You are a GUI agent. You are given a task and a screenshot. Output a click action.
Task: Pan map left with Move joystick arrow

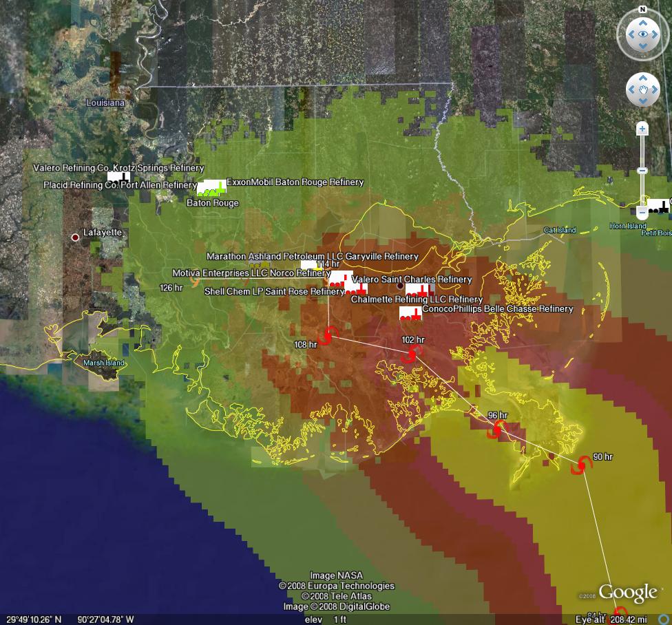point(631,89)
